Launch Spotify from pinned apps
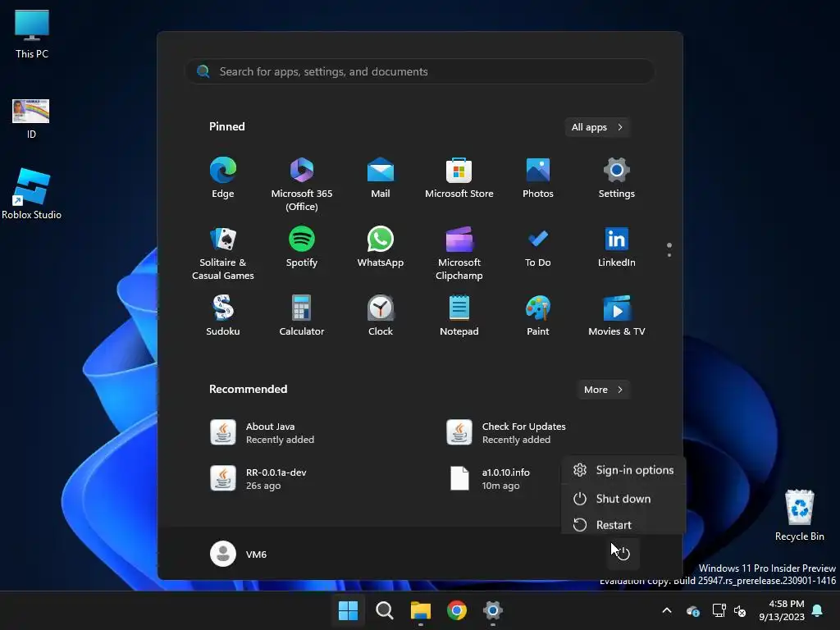The image size is (840, 630). pyautogui.click(x=302, y=248)
